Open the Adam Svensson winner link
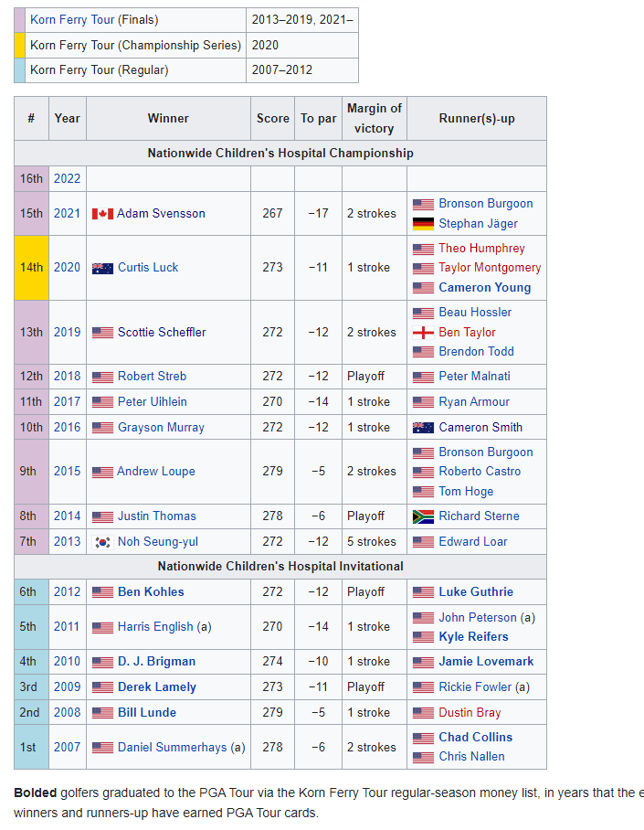644x830 pixels. tap(161, 213)
